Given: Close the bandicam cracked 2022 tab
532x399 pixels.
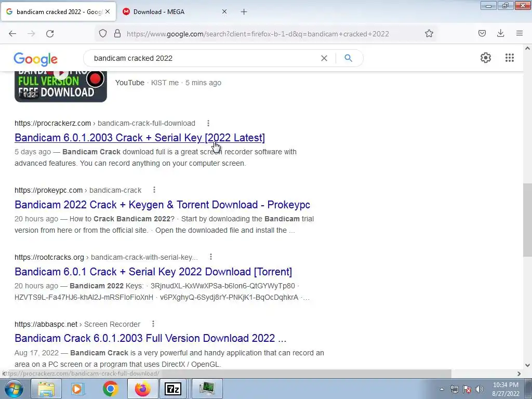Looking at the screenshot, I should point(108,11).
